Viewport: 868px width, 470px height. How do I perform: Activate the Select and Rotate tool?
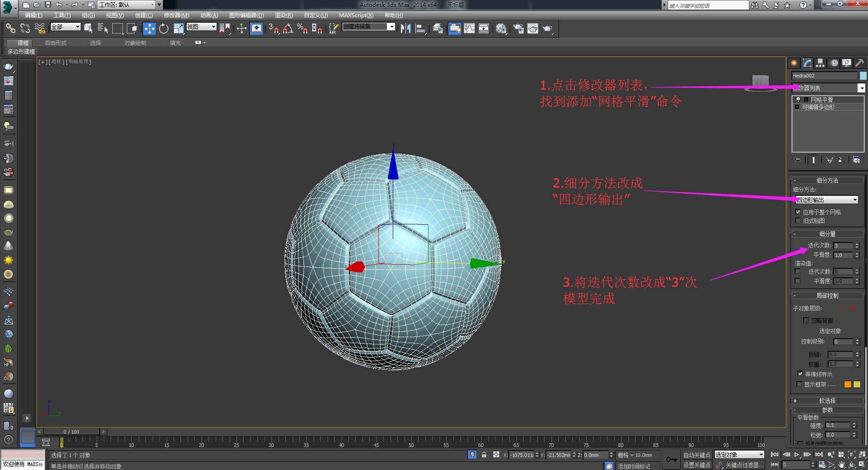point(164,28)
